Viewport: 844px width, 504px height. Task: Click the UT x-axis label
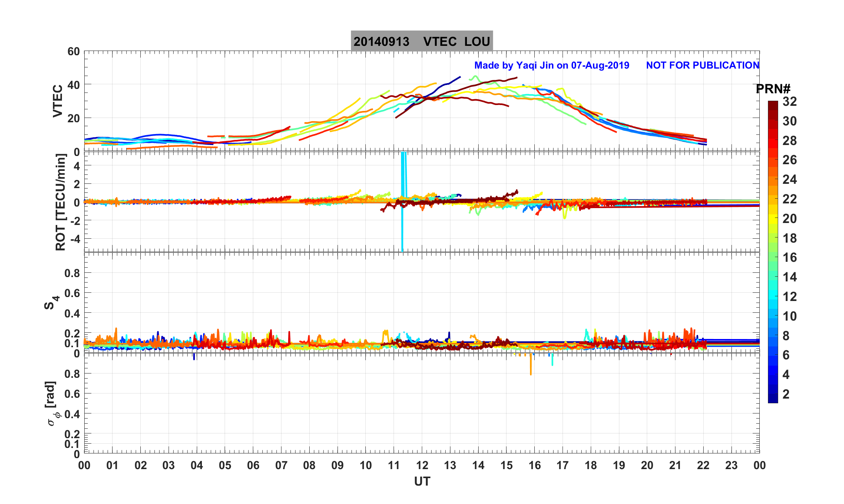pos(422,481)
